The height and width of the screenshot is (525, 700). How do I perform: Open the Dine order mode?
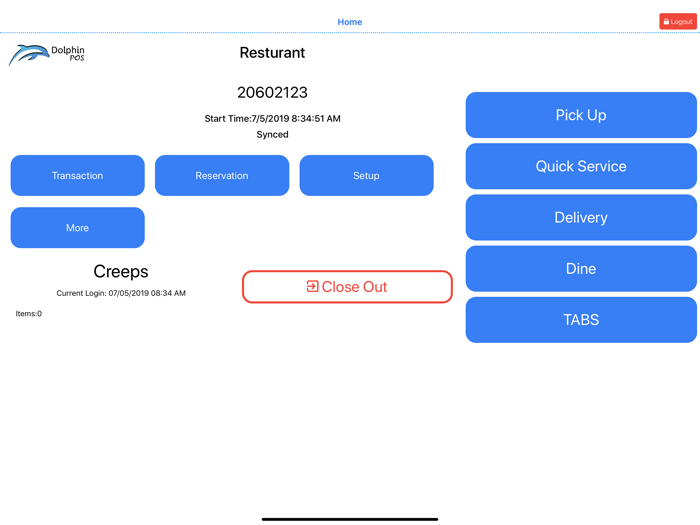(x=581, y=269)
